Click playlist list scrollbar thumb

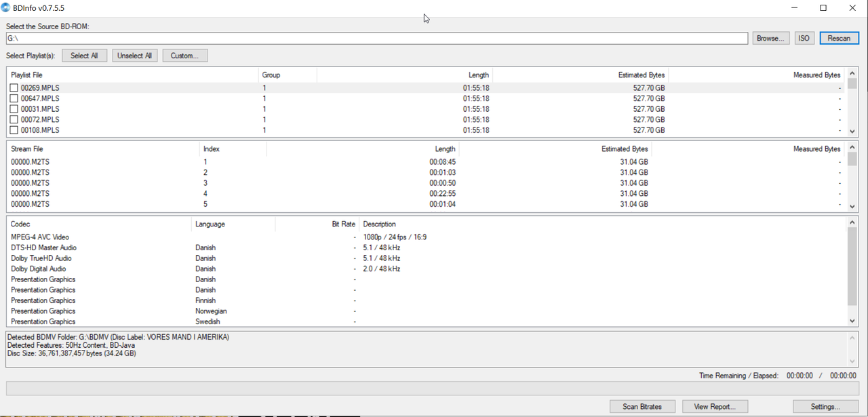pyautogui.click(x=852, y=84)
